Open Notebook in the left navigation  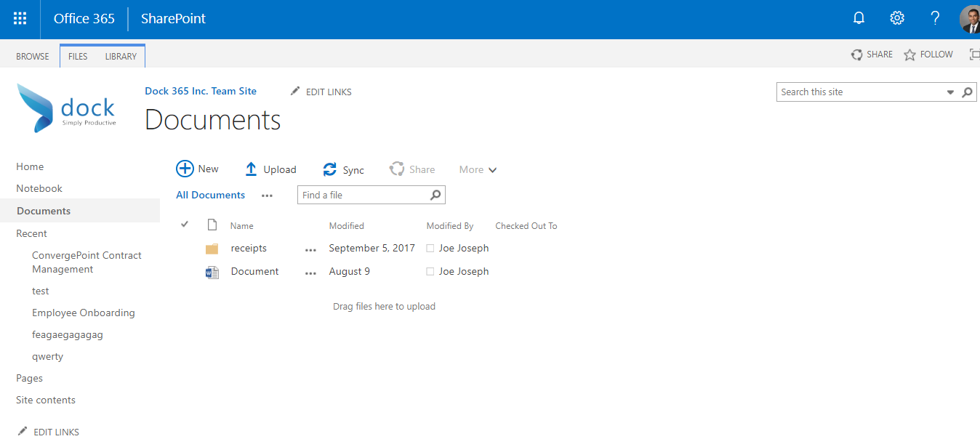pos(39,188)
